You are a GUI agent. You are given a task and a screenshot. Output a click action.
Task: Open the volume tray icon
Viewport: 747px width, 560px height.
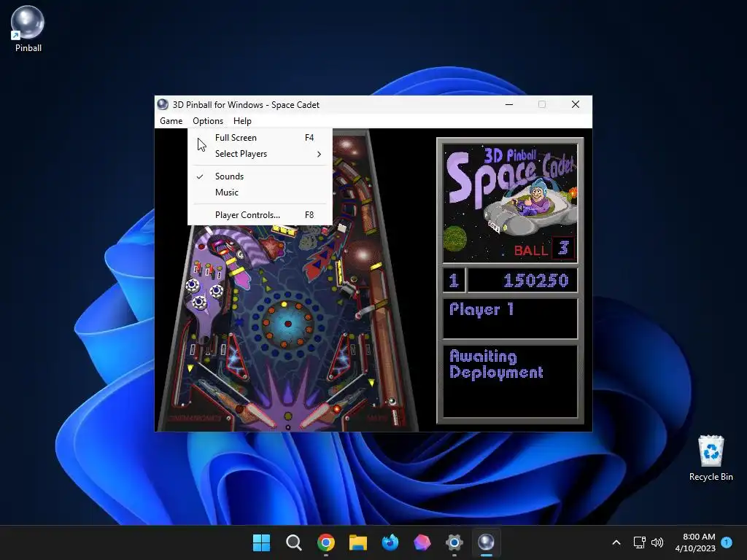click(x=657, y=542)
